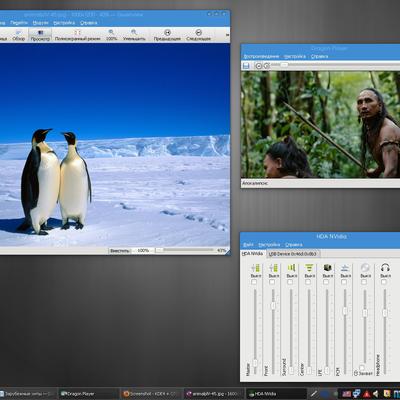The image size is (400, 400).
Task: Click the PCM channel icon in mixer
Action: (345, 268)
